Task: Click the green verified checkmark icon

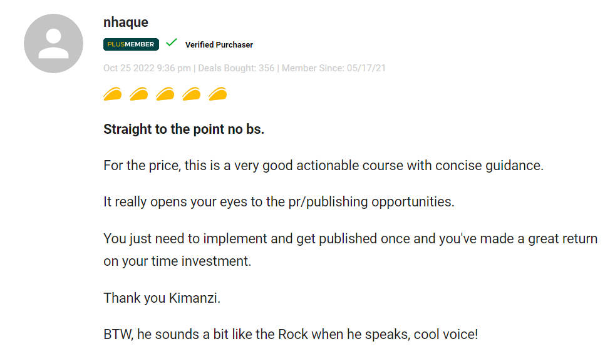Action: [172, 43]
